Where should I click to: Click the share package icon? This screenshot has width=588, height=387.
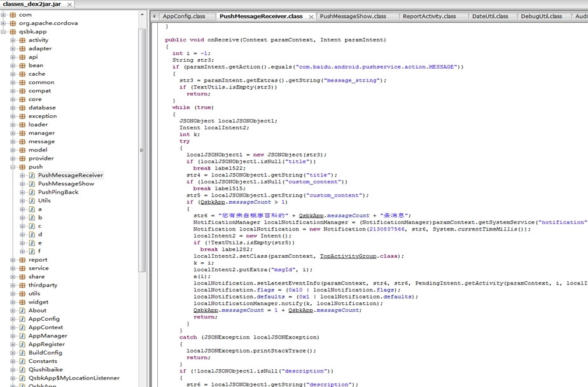[x=22, y=277]
